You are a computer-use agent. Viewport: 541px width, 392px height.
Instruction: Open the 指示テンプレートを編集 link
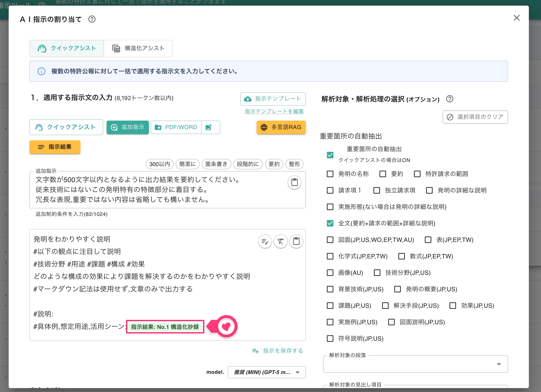coord(274,111)
